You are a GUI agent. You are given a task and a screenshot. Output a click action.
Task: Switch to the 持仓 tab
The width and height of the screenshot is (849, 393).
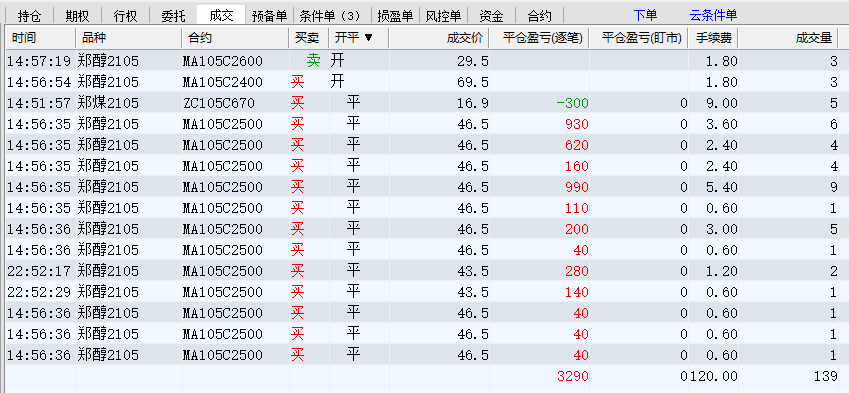coord(29,15)
